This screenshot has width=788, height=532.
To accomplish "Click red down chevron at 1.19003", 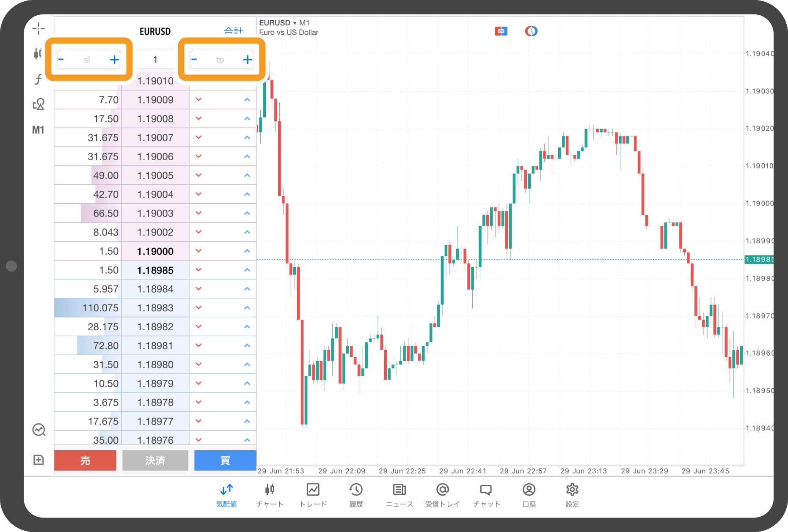I will tap(198, 213).
